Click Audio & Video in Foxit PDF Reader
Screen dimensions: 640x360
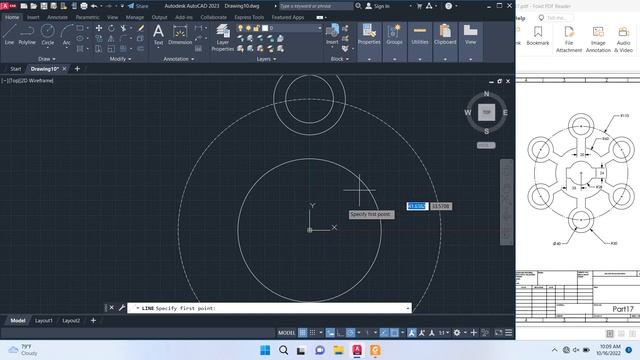623,40
